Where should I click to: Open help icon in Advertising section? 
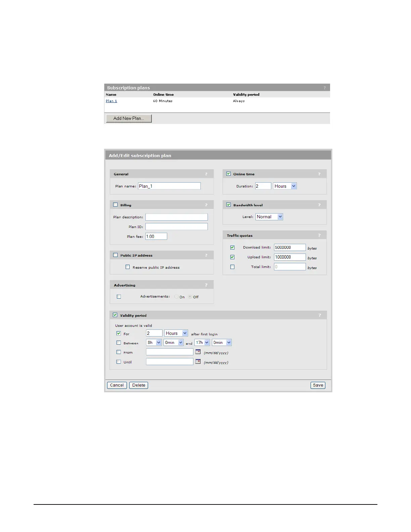[x=206, y=285]
